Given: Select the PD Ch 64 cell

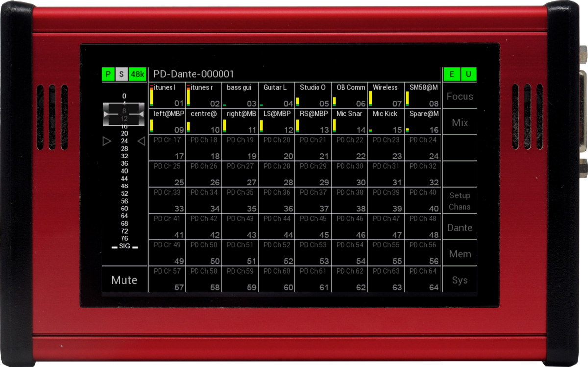Looking at the screenshot, I should [x=423, y=280].
